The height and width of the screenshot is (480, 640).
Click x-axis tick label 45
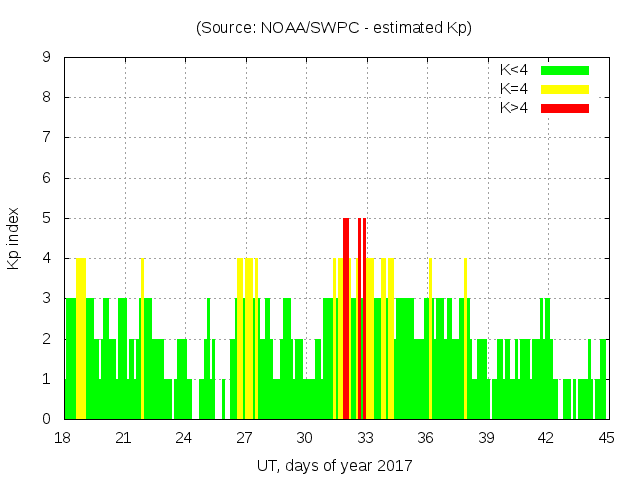point(606,438)
